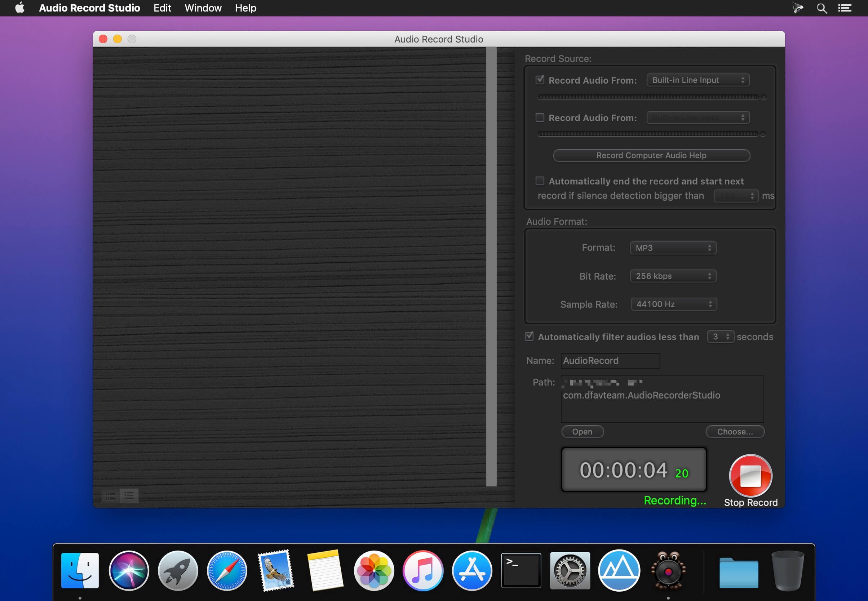This screenshot has width=868, height=601.
Task: Click Record Computer Audio Help button
Action: click(x=651, y=156)
